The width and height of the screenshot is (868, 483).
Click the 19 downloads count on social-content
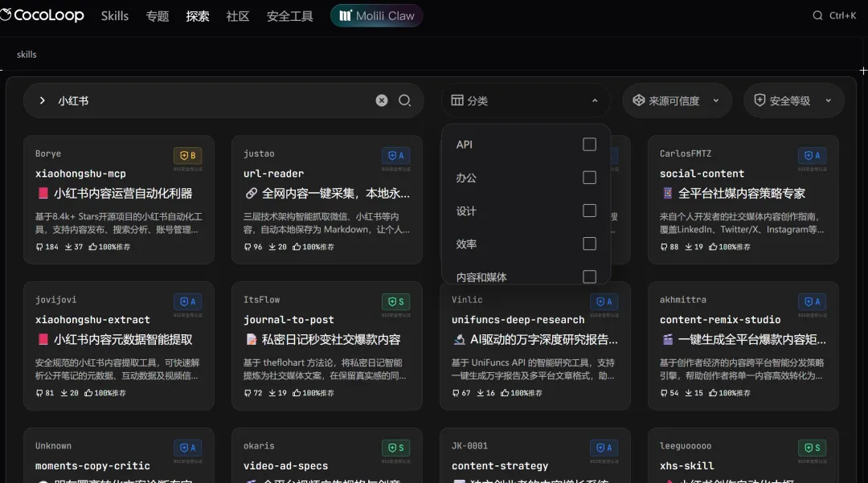click(694, 247)
